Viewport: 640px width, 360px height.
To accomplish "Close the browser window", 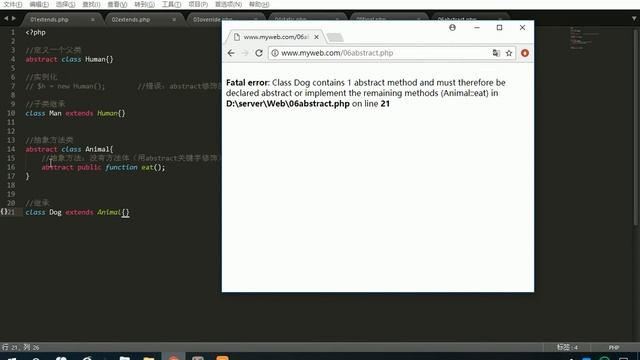I will (522, 27).
